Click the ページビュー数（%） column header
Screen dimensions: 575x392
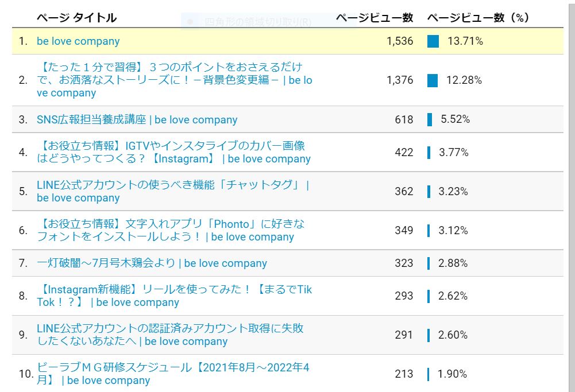coord(477,18)
